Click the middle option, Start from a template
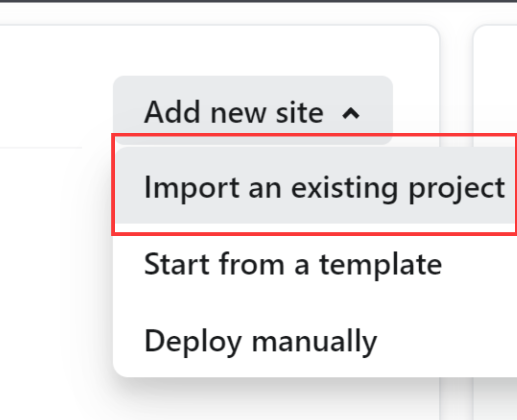517x420 pixels. click(x=315, y=263)
